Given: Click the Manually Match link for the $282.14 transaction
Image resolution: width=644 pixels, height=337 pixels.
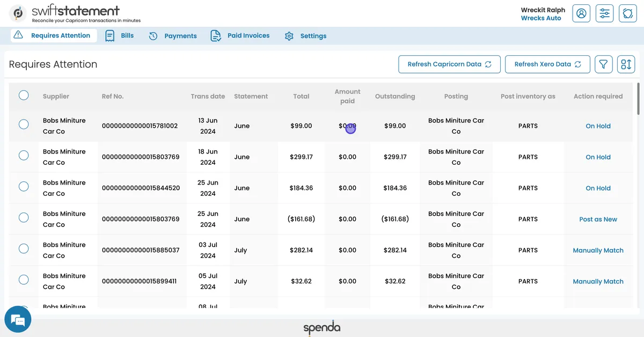Looking at the screenshot, I should 598,250.
